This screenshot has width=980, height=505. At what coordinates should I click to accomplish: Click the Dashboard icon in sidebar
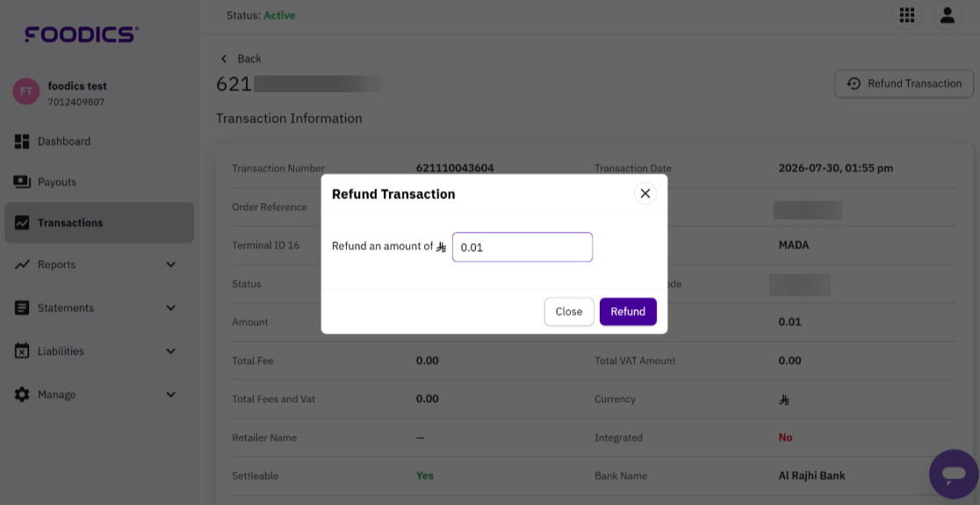(x=22, y=141)
